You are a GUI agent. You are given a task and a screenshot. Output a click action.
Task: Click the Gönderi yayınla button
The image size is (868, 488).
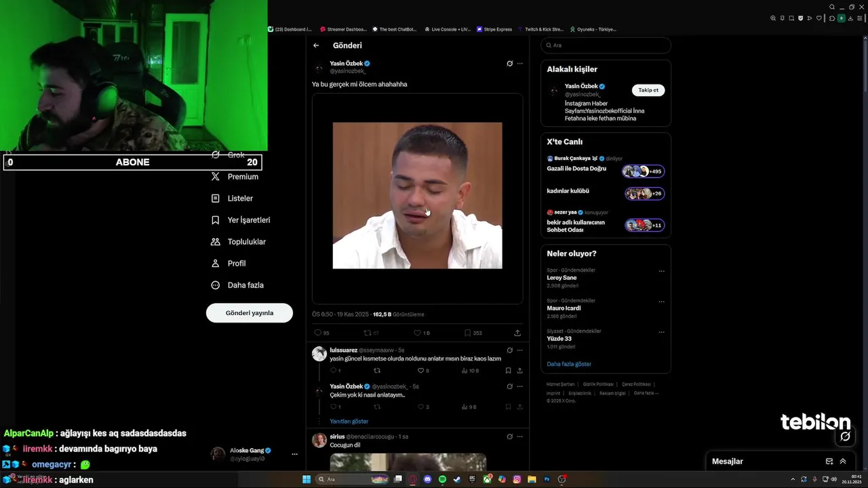(250, 313)
